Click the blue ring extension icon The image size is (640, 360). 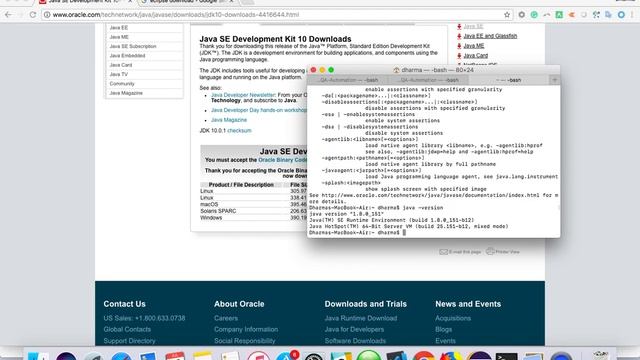pyautogui.click(x=621, y=15)
